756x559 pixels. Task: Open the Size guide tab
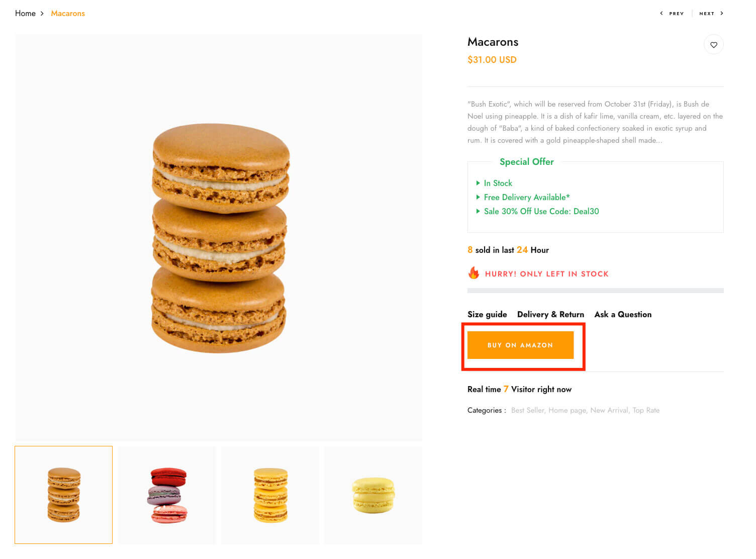(x=487, y=314)
